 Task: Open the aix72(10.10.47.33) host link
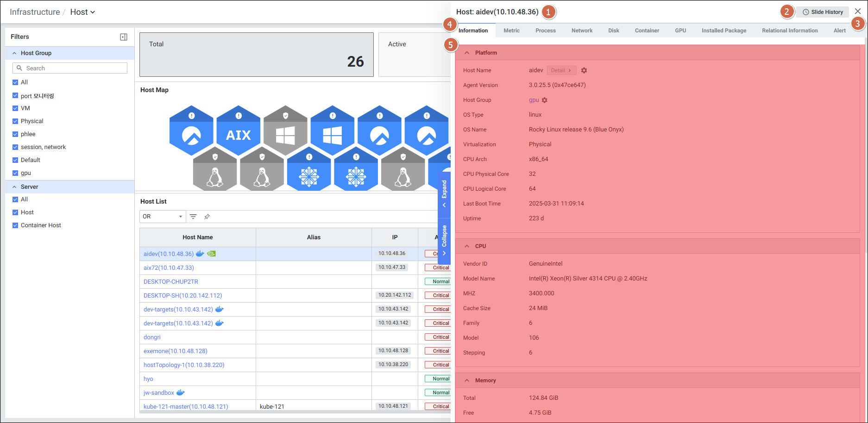(169, 267)
